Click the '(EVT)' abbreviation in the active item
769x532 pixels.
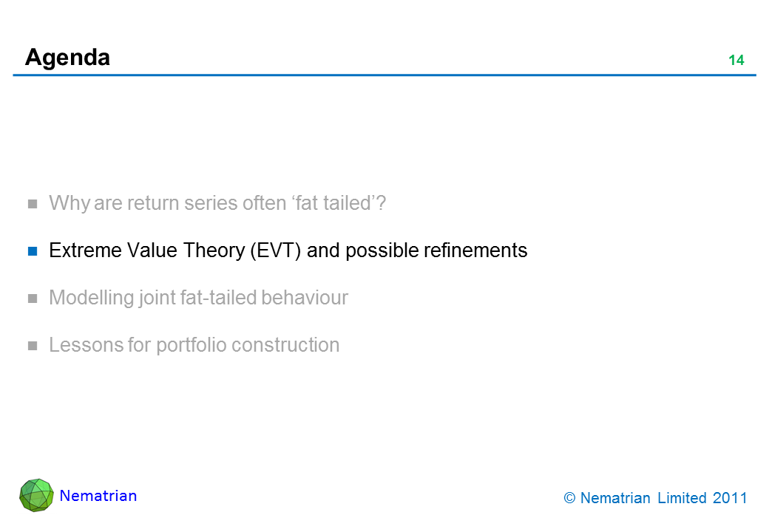[276, 250]
